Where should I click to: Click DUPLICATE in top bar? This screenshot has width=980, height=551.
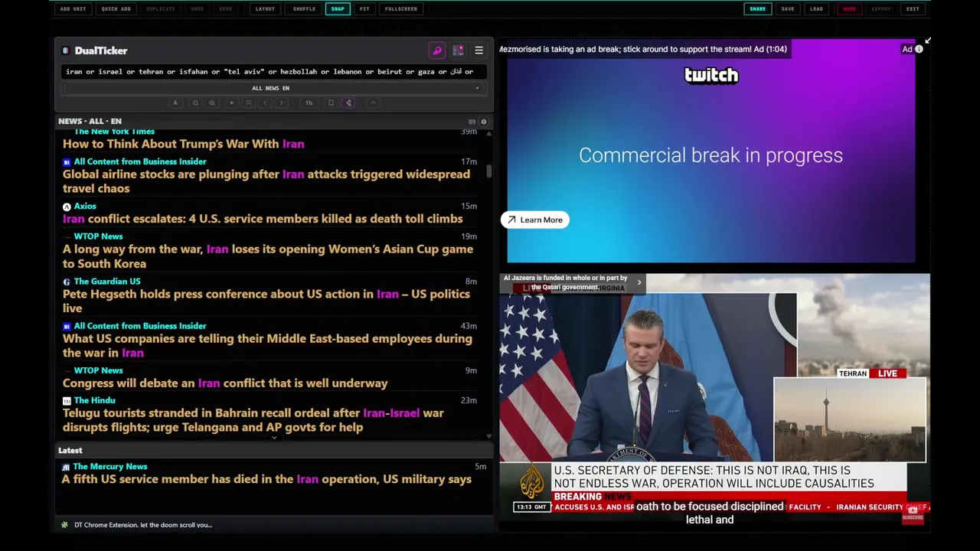click(x=160, y=9)
